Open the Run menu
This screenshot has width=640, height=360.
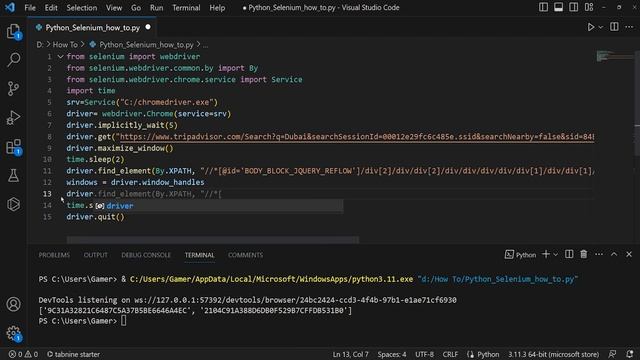156,8
